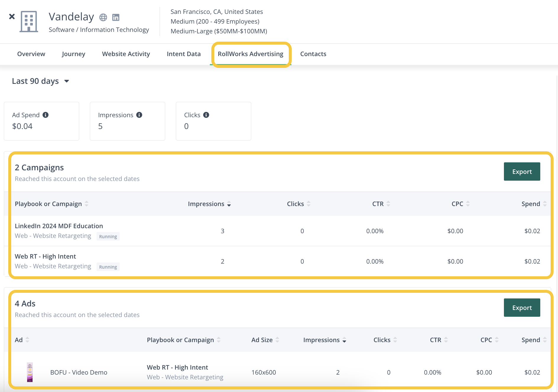Viewport: 558px width, 392px height.
Task: Click the Clicks 0 summary card
Action: coord(213,121)
